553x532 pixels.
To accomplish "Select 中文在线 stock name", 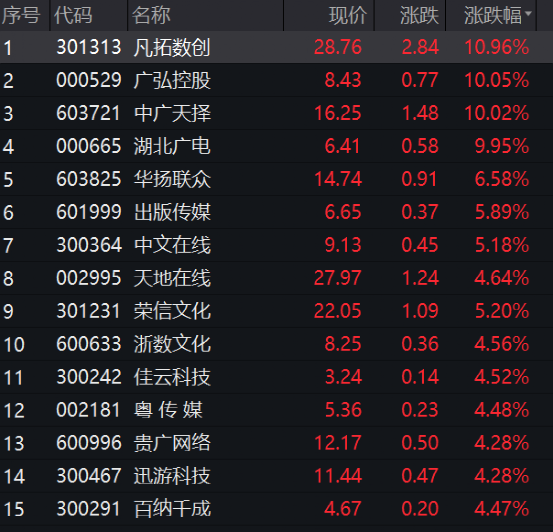I will click(172, 245).
